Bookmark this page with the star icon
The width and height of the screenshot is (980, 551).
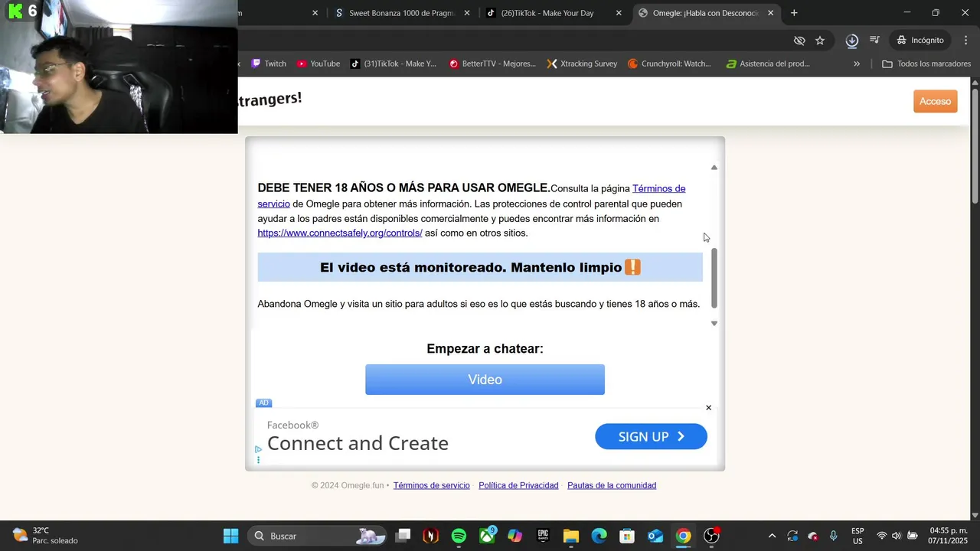click(820, 40)
